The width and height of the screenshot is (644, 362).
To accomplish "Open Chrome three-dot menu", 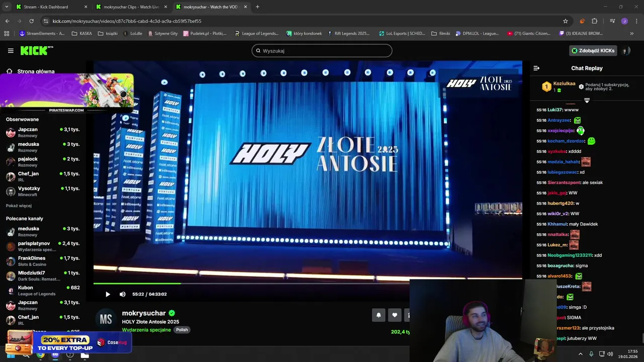I will (x=635, y=21).
